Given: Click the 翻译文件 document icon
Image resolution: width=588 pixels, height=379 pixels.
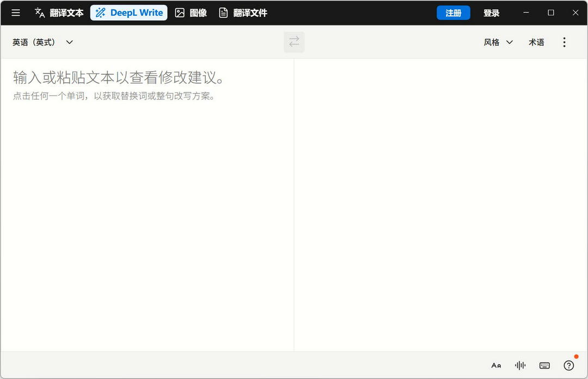Looking at the screenshot, I should 223,13.
